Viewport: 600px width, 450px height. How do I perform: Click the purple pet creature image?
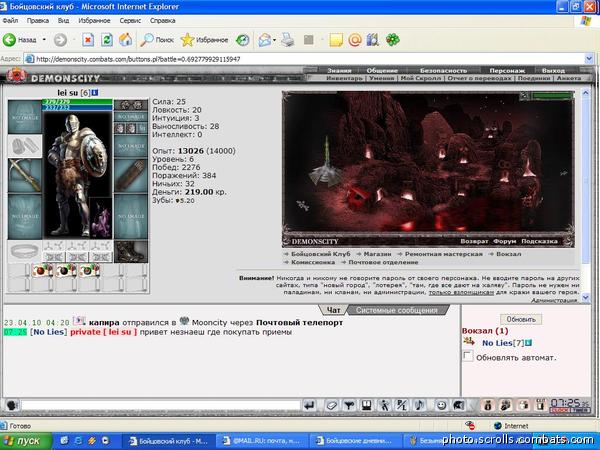coord(101,218)
